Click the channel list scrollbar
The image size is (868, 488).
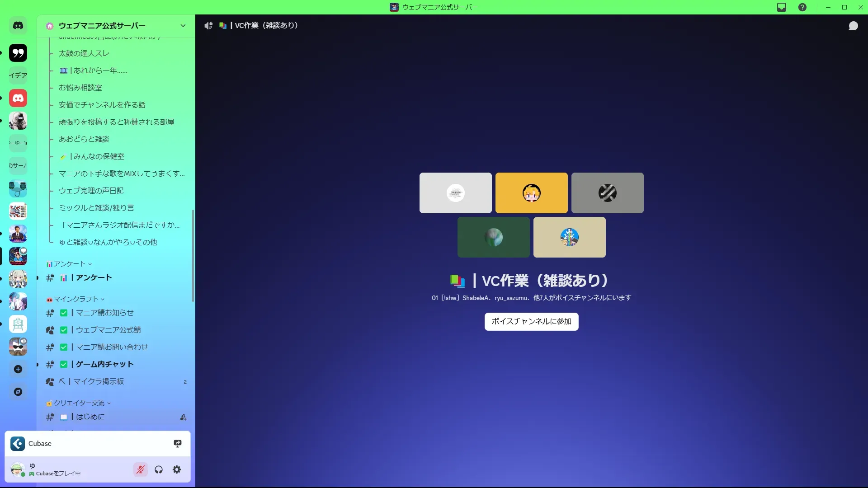pyautogui.click(x=193, y=255)
